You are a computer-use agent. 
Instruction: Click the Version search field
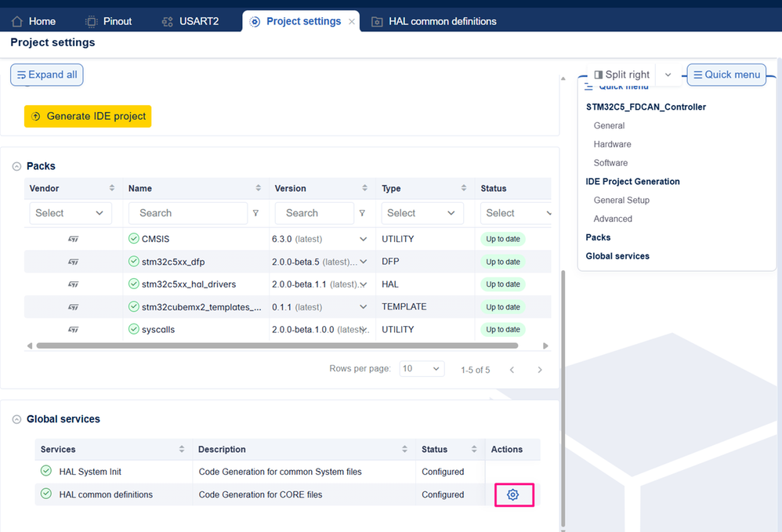coord(314,213)
